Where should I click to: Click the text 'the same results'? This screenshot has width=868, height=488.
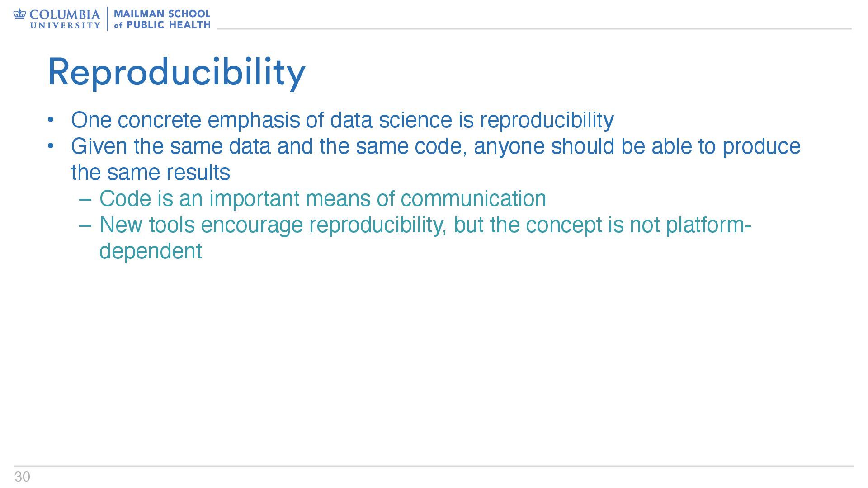point(151,173)
